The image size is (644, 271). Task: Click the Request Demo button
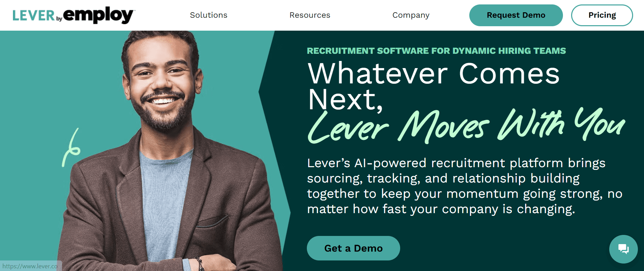pyautogui.click(x=516, y=15)
